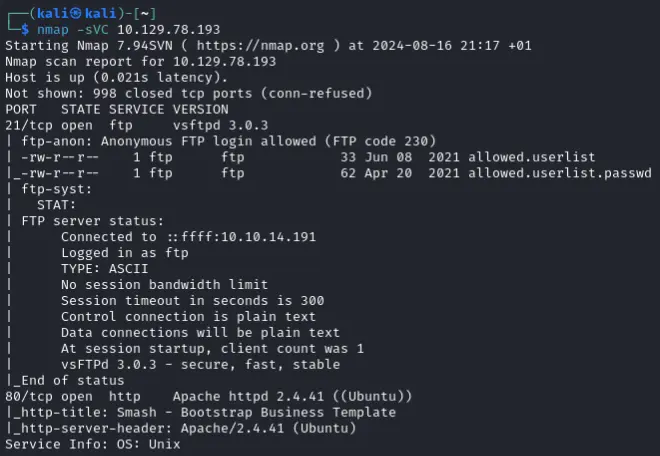Screen dimensions: 660x456
Task: Click the Kali skull icon in prompt
Action: tap(76, 13)
